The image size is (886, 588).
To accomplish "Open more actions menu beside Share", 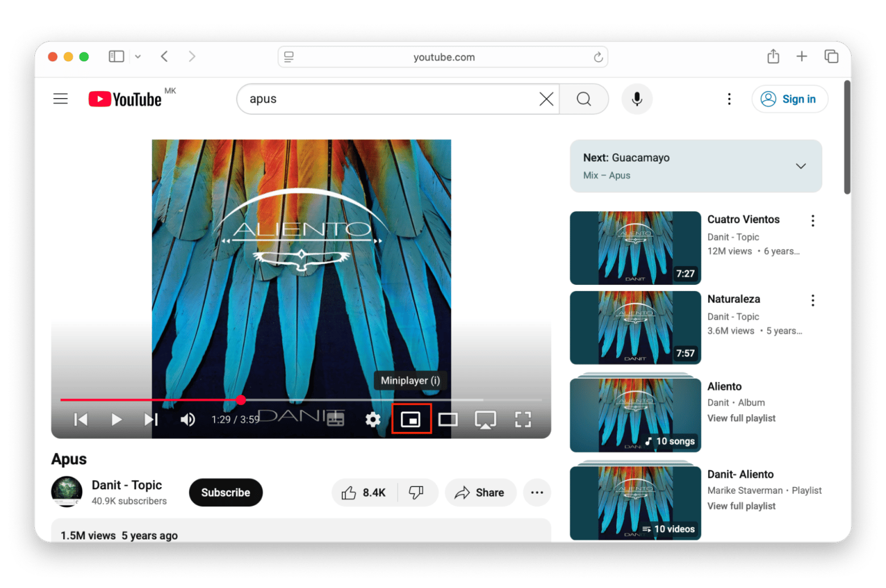I will point(537,493).
